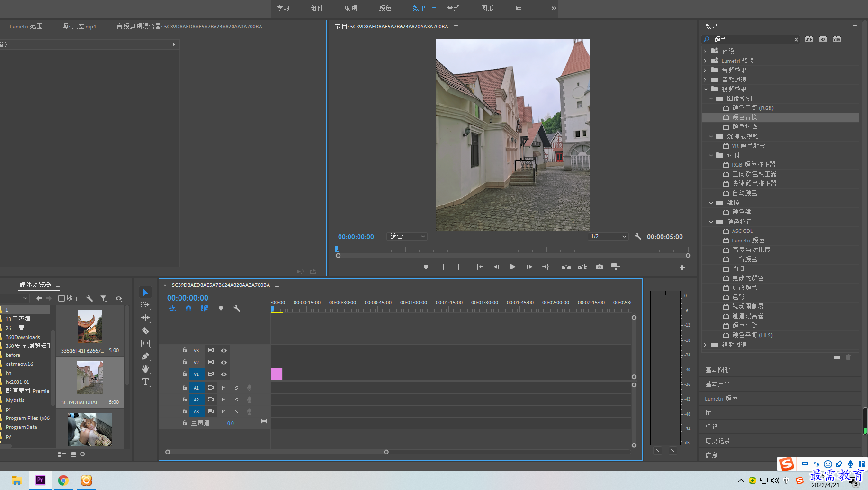
Task: Open program monitor settings wrench
Action: (x=638, y=236)
